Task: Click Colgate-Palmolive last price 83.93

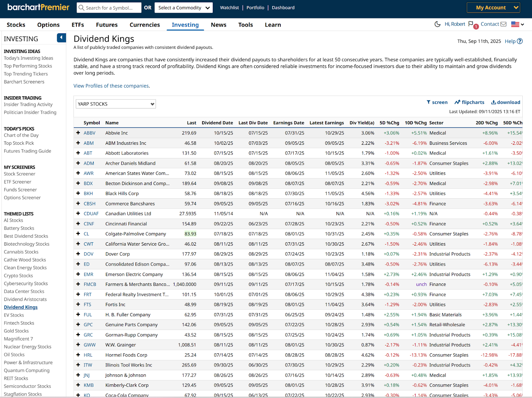Action: click(190, 234)
